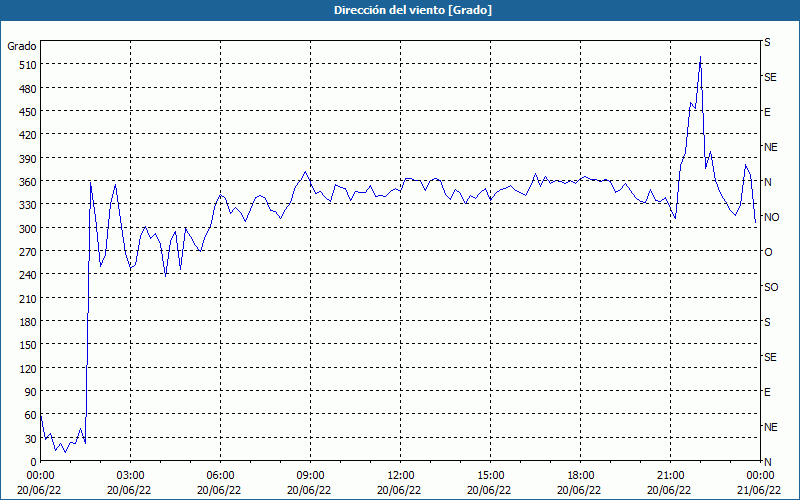Pick the 20/06/22 date under 21:00
The height and width of the screenshot is (500, 800).
(x=669, y=490)
